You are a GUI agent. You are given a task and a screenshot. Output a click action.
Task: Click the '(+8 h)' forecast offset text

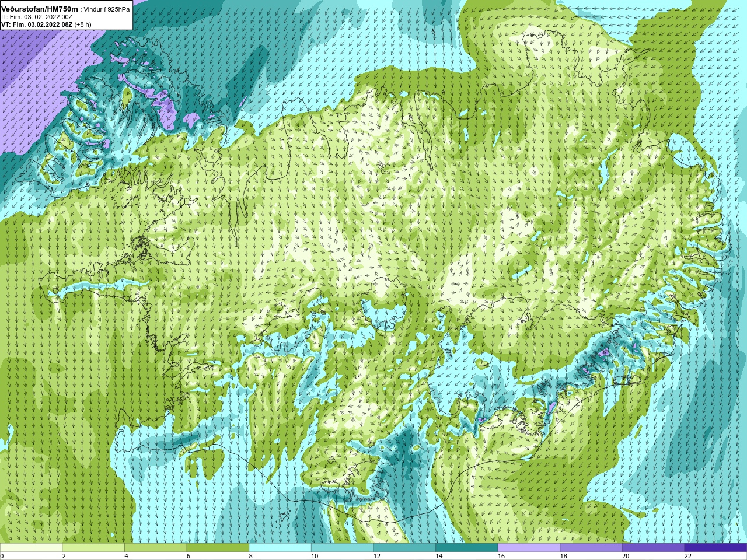pos(83,24)
